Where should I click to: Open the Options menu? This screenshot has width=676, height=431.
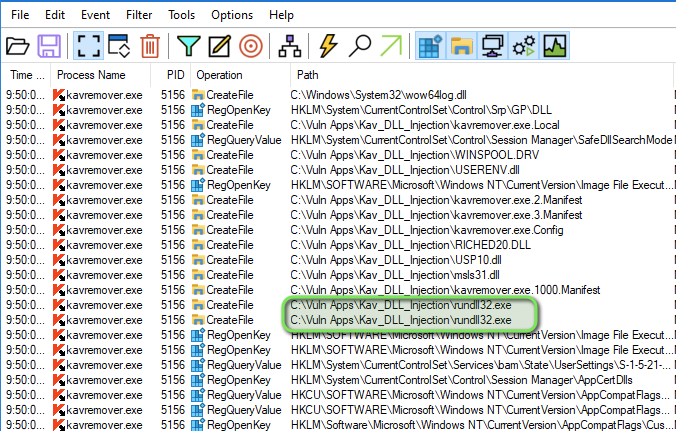[x=232, y=15]
